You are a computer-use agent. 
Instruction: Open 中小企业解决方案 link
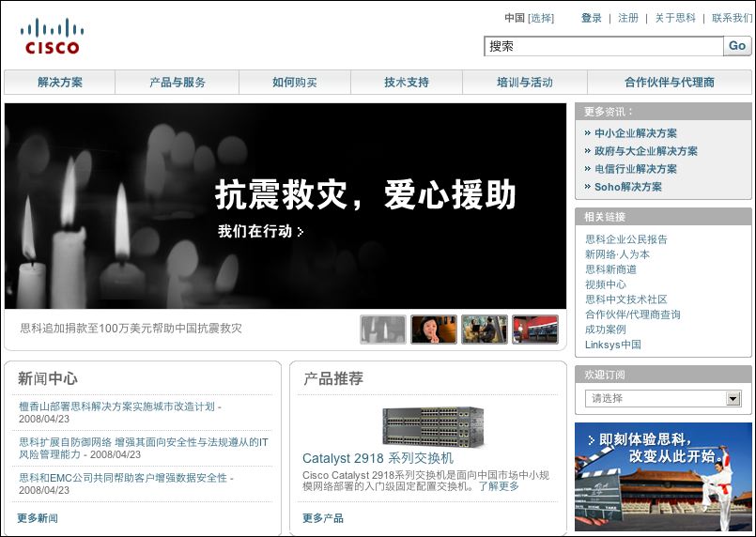coord(636,133)
